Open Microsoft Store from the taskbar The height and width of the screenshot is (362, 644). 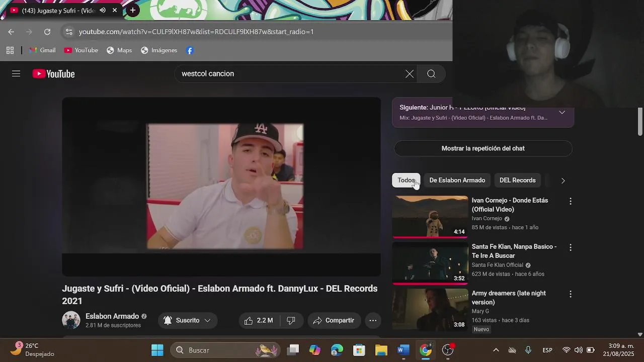359,350
